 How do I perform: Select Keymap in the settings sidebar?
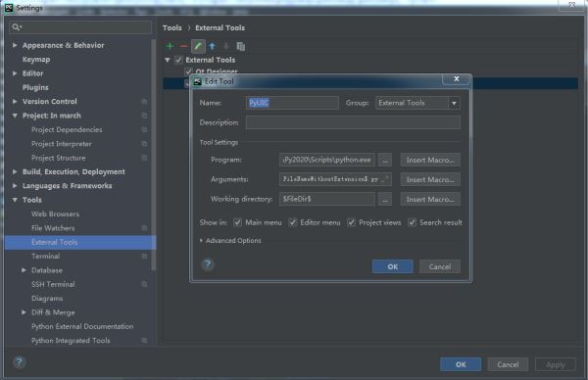point(36,59)
